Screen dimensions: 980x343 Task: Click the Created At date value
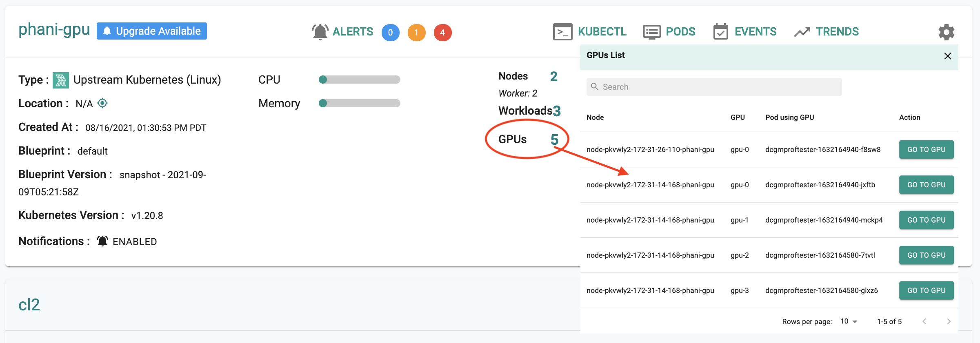tap(146, 128)
